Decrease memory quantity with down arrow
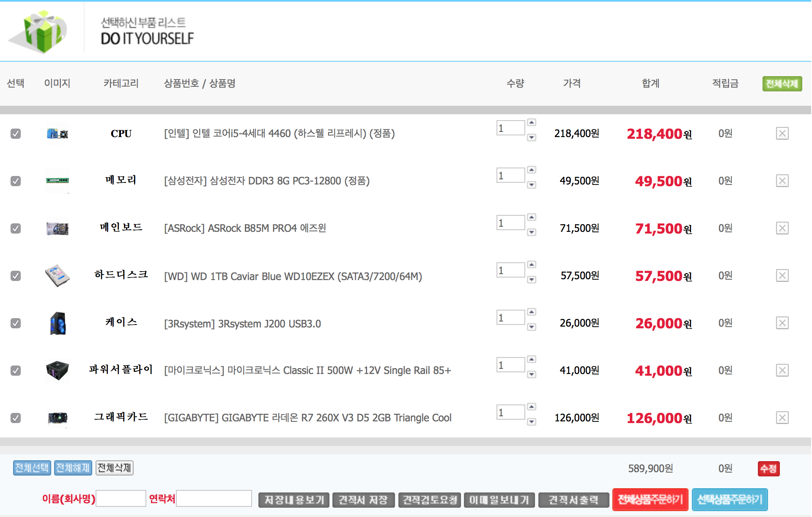812x517 pixels. pos(532,185)
